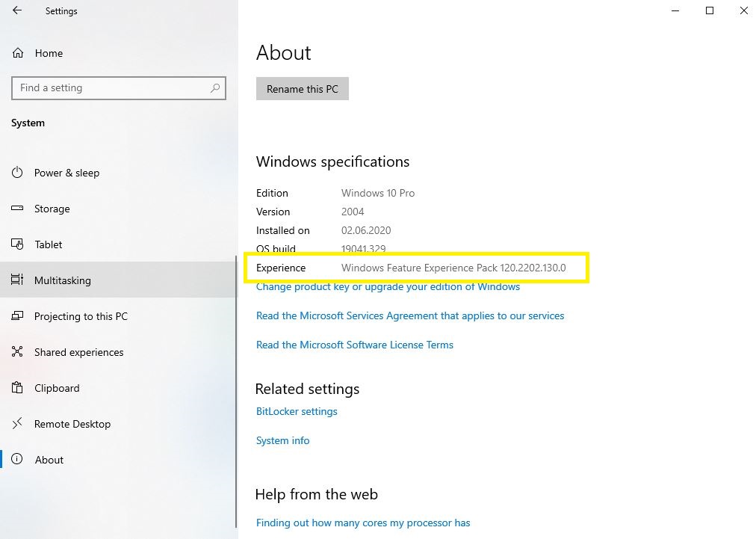This screenshot has width=756, height=539.
Task: Click the Clipboard icon
Action: [x=17, y=388]
